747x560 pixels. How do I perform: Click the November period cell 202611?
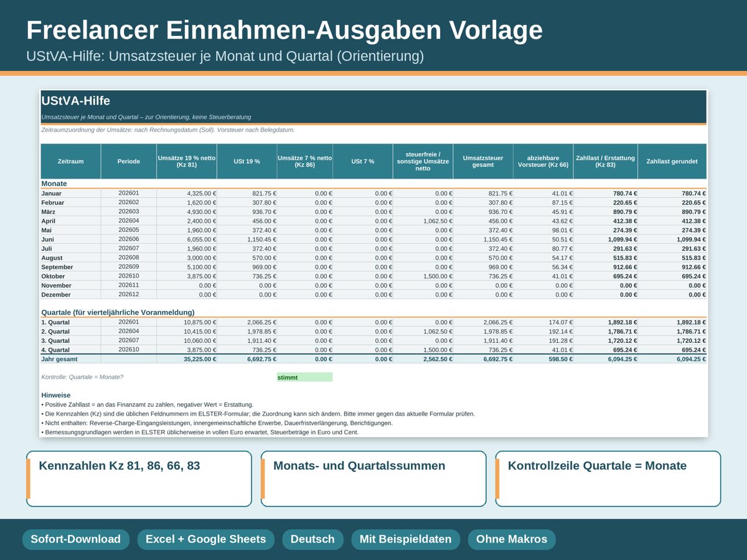(129, 286)
